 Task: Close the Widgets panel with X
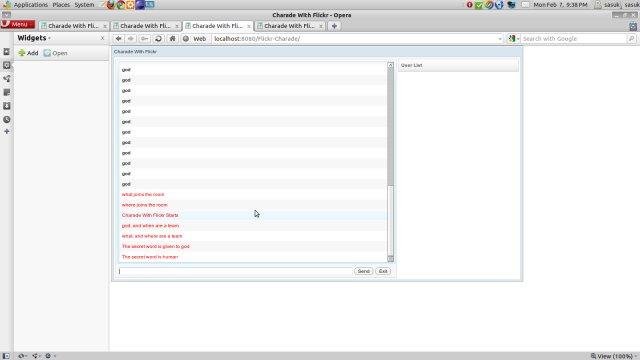[x=102, y=38]
